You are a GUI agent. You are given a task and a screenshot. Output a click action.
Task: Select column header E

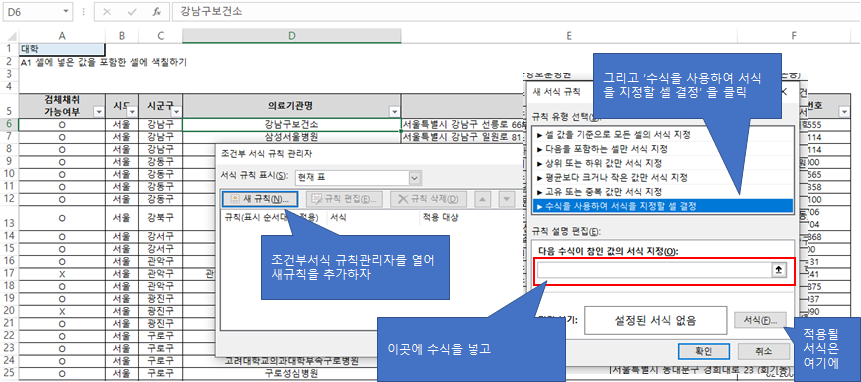(x=569, y=36)
